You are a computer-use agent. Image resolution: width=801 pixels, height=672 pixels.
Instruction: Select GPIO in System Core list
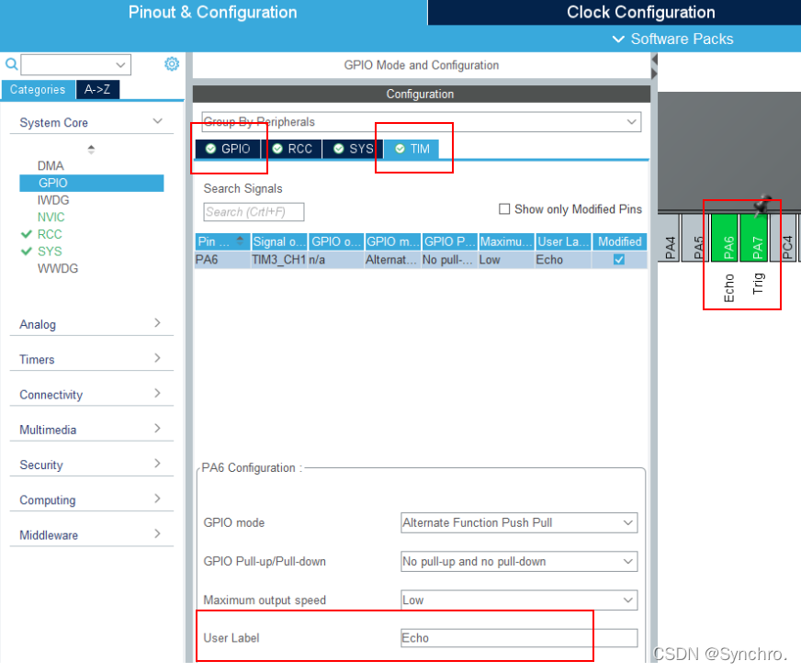[x=92, y=183]
